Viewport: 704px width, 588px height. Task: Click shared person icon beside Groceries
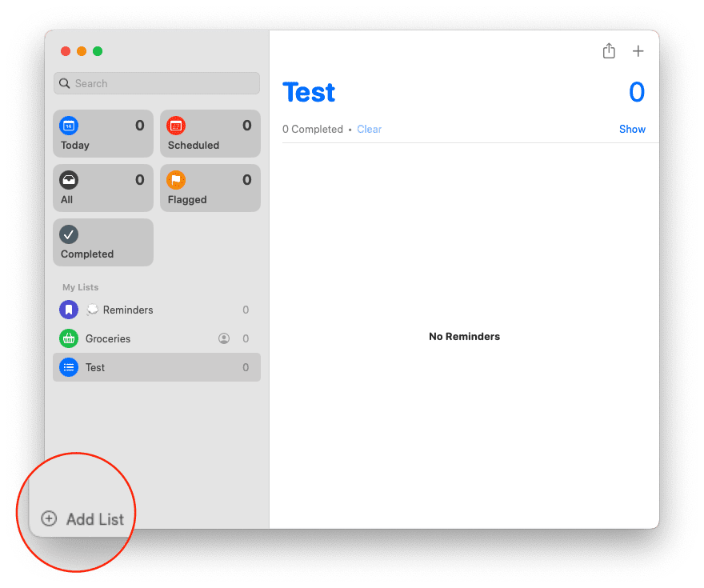tap(223, 338)
